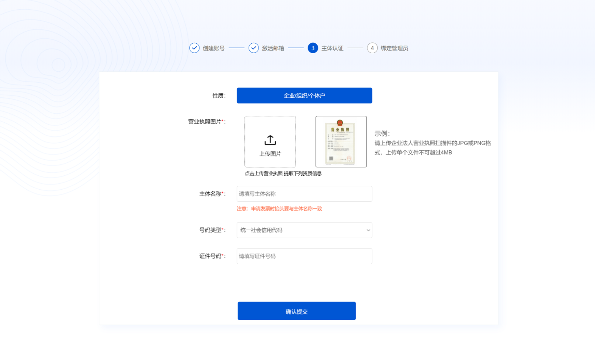
Task: Click the 创建账号 step label
Action: pos(214,48)
